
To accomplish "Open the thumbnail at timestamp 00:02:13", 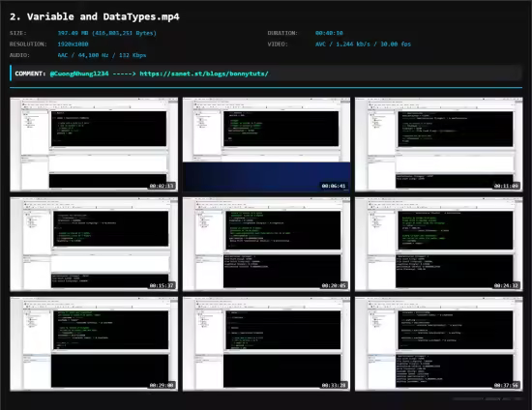I will tap(94, 144).
